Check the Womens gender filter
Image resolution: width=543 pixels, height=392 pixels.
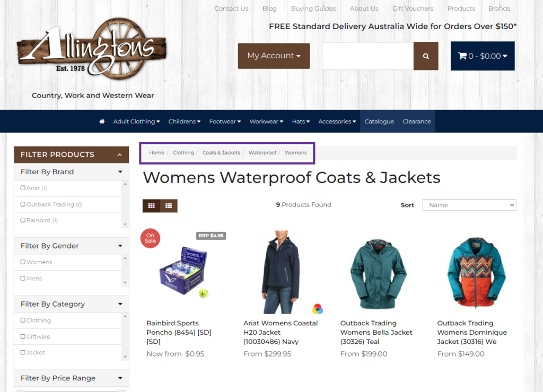(x=23, y=262)
